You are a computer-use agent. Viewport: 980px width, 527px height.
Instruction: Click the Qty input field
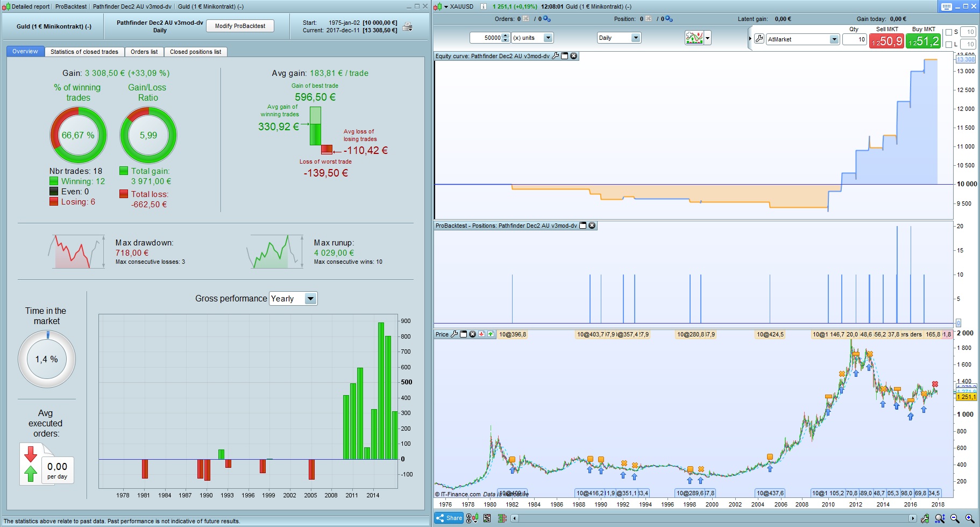coord(855,39)
